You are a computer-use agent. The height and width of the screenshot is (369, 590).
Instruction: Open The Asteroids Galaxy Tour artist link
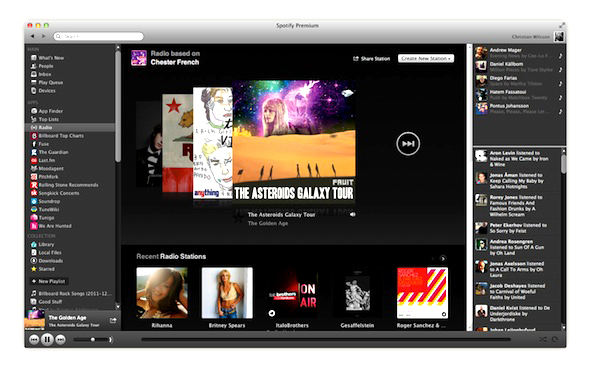tap(281, 215)
